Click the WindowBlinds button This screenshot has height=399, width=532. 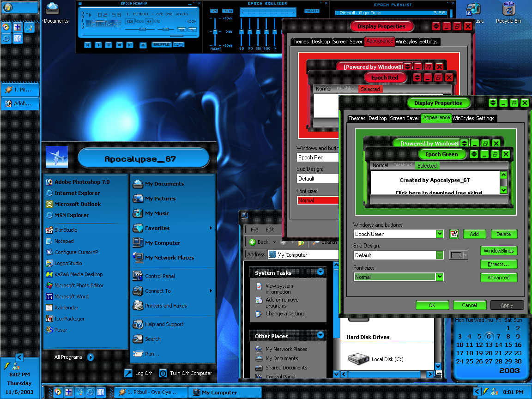498,251
